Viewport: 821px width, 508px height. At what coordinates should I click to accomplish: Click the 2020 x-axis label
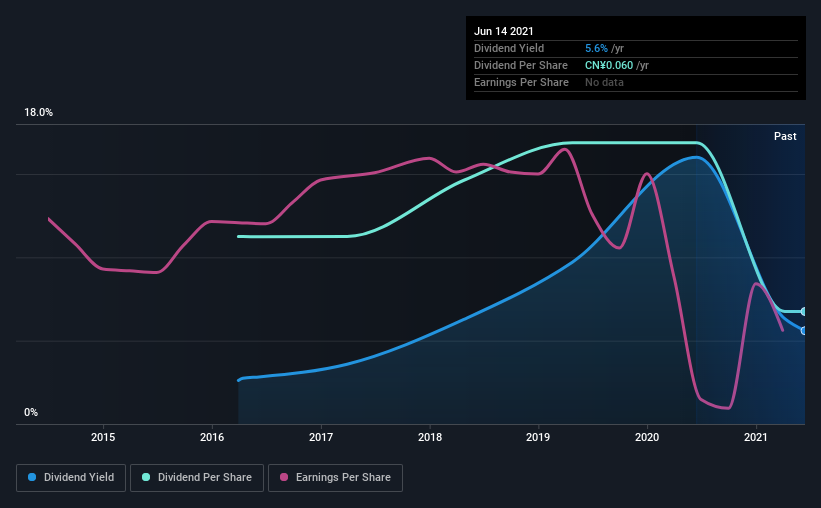(647, 437)
